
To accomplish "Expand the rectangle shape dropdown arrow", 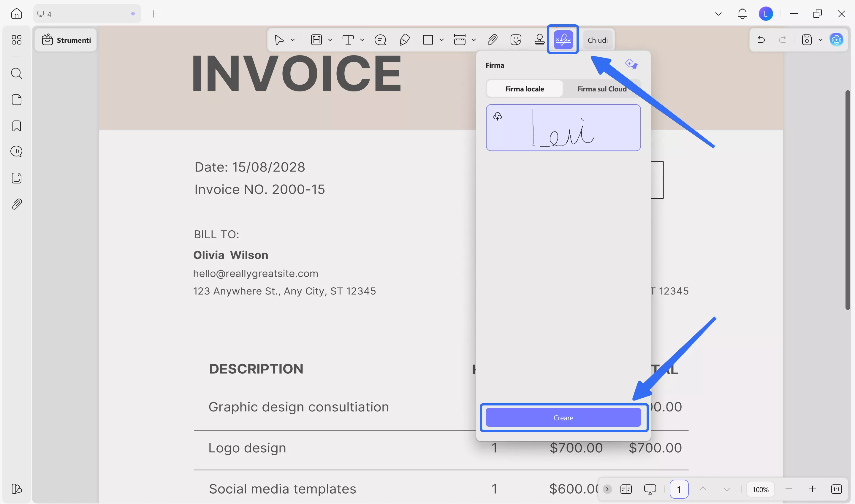I will click(441, 40).
